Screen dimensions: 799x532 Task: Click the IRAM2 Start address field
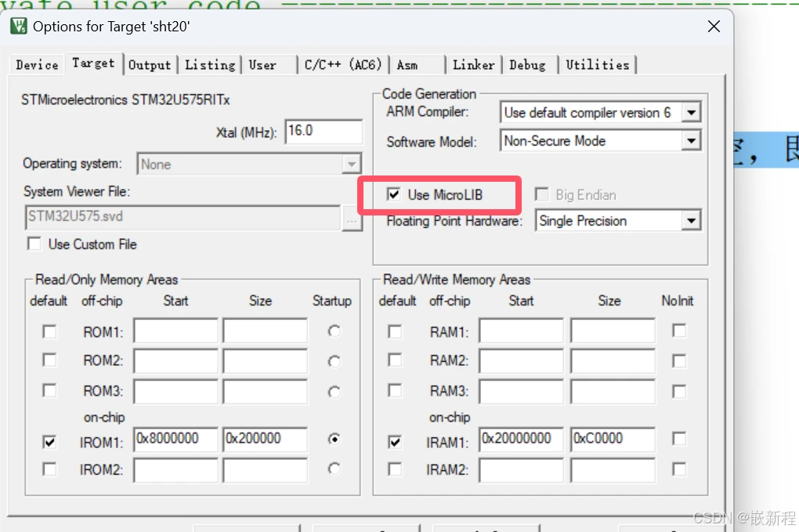tap(521, 469)
